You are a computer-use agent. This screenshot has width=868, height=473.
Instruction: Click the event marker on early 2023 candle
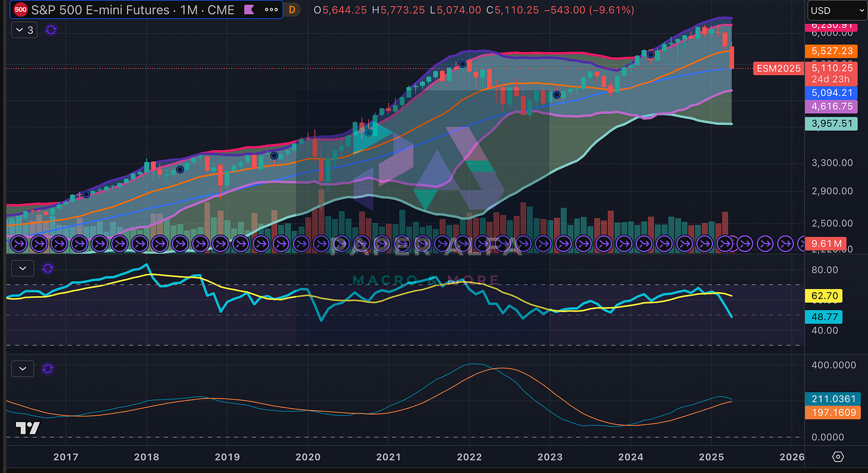[556, 94]
